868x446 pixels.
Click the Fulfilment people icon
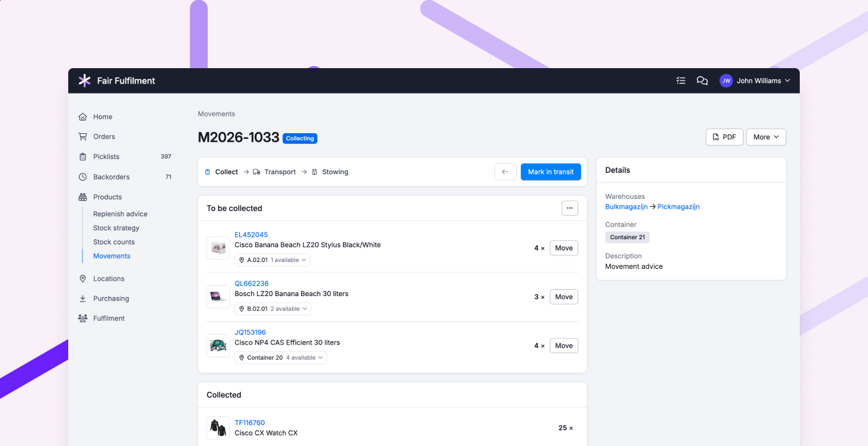(x=82, y=318)
